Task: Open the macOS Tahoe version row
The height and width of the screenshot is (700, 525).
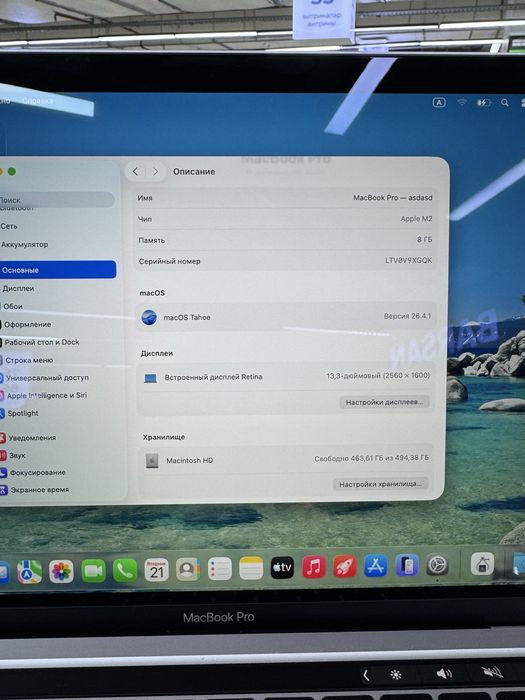Action: click(x=286, y=317)
